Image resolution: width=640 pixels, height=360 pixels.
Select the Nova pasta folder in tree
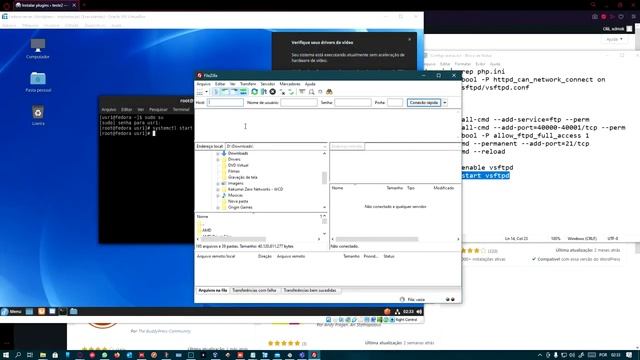tap(238, 202)
